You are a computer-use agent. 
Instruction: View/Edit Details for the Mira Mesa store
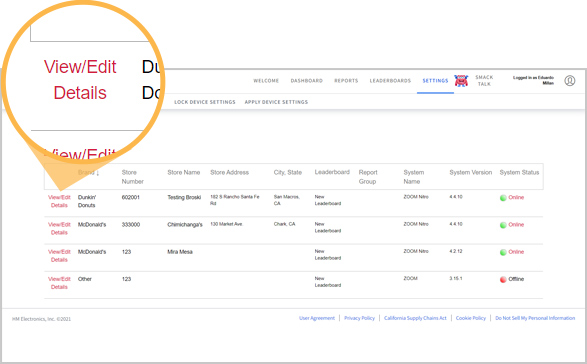[59, 256]
